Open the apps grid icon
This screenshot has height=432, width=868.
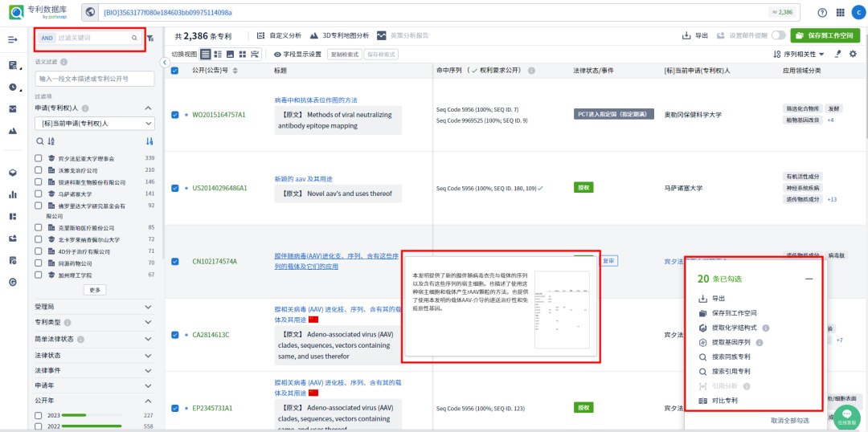[840, 12]
